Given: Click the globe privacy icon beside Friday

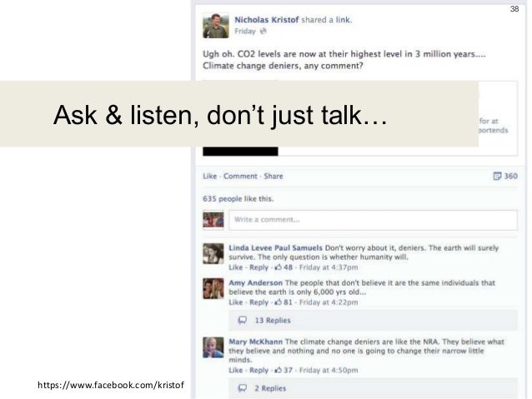Looking at the screenshot, I should pyautogui.click(x=263, y=31).
